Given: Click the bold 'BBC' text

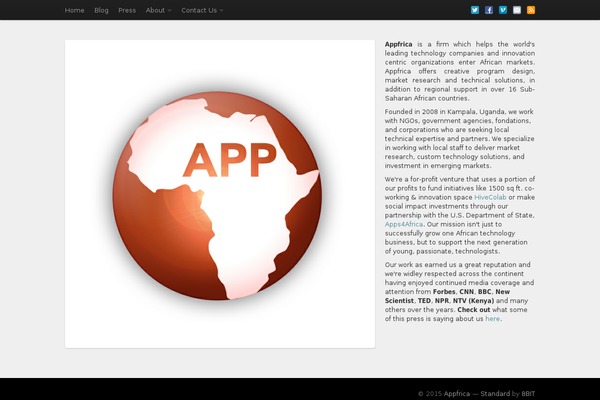Looking at the screenshot, I should pos(484,292).
